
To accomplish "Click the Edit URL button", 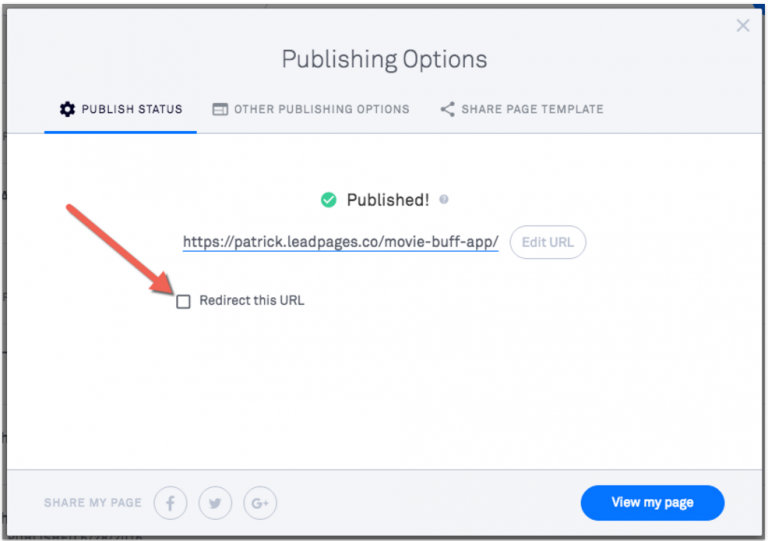I will pyautogui.click(x=548, y=242).
